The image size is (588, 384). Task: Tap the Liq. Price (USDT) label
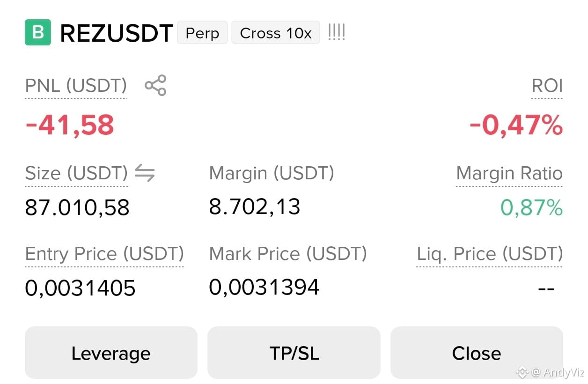(x=490, y=254)
